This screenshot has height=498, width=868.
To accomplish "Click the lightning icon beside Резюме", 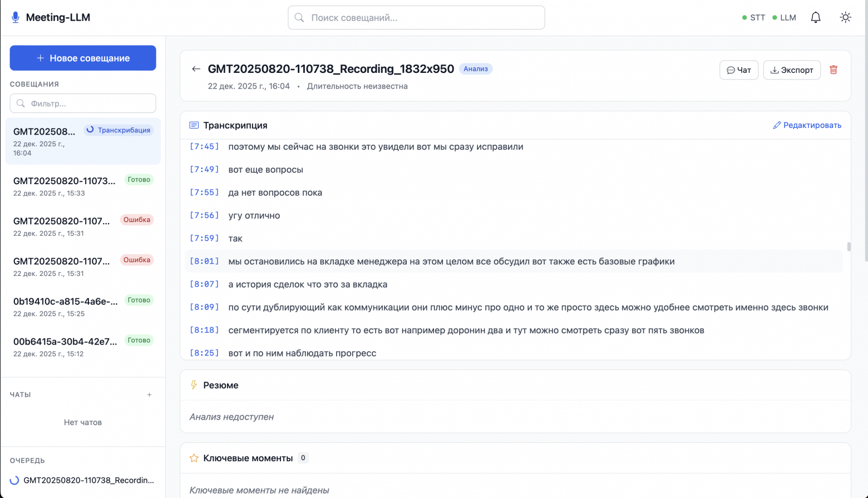I will coord(193,384).
